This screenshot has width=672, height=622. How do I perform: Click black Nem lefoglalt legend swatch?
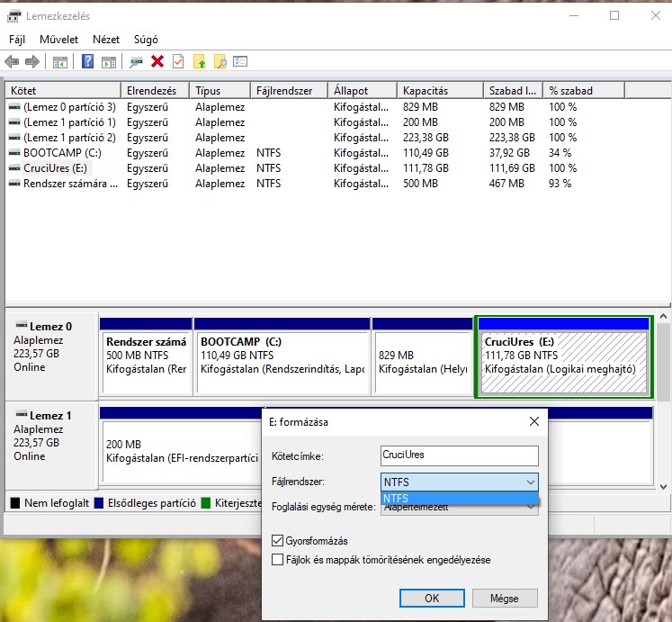(15, 503)
